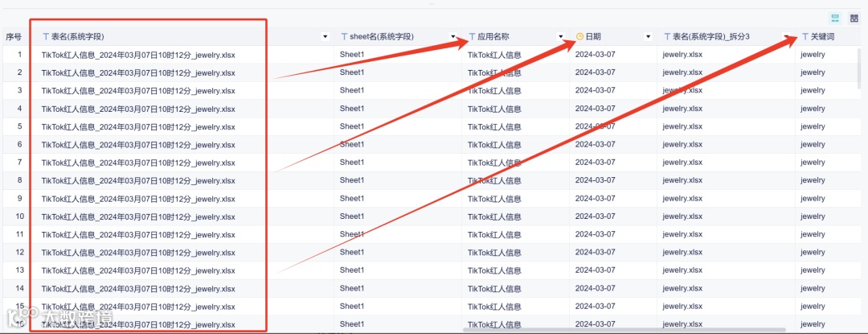Click the jewelry keyword cell in row 12
This screenshot has height=334, width=868.
(x=813, y=253)
